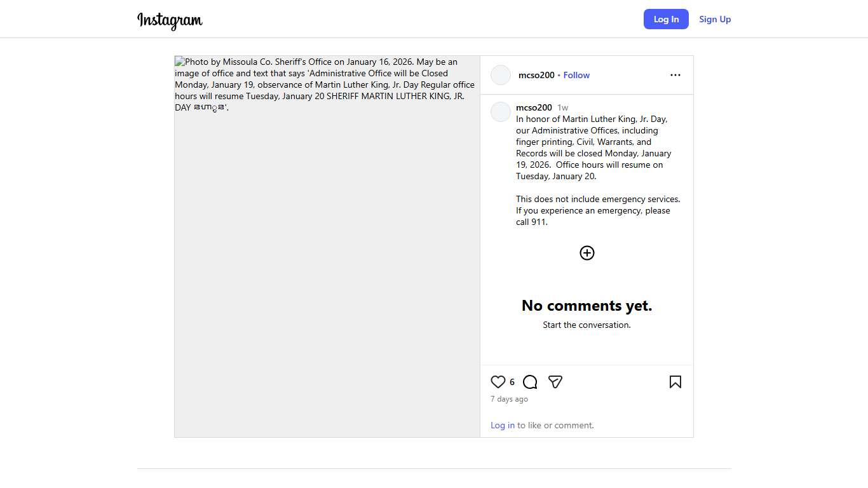The width and height of the screenshot is (868, 488).
Task: Share post via paper plane icon
Action: coord(555,382)
